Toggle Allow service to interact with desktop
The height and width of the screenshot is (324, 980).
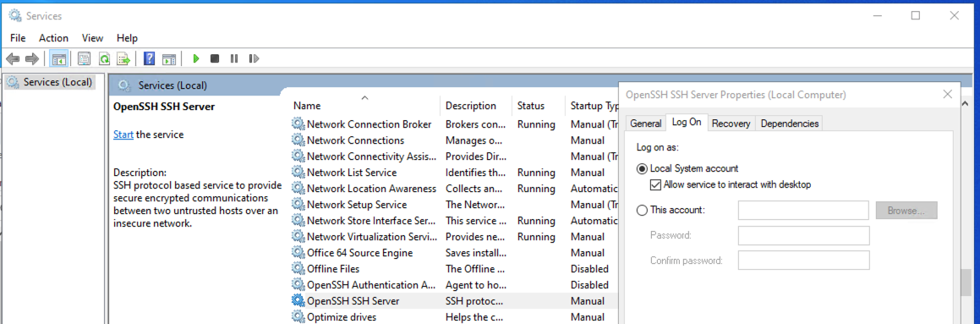pos(655,184)
